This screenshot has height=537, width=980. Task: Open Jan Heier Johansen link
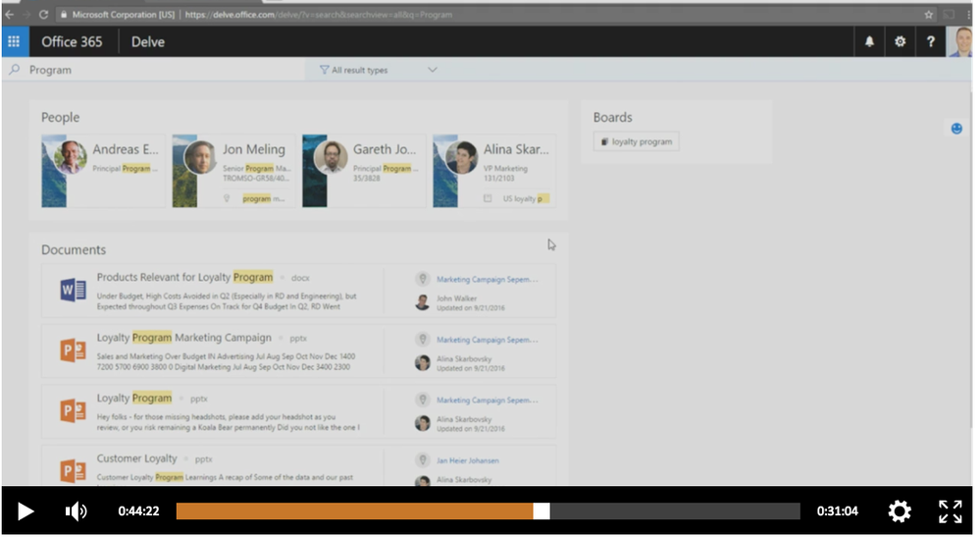[468, 460]
